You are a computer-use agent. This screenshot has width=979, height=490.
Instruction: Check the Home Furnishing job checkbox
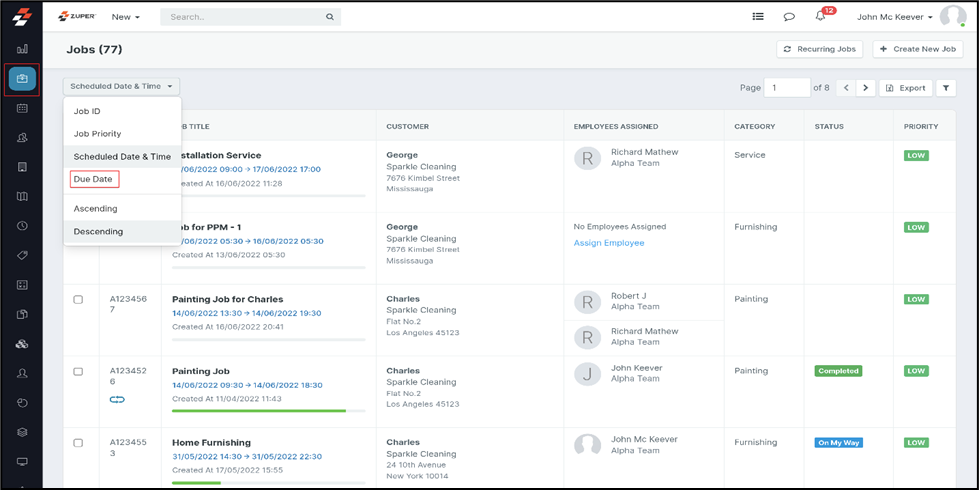click(78, 443)
